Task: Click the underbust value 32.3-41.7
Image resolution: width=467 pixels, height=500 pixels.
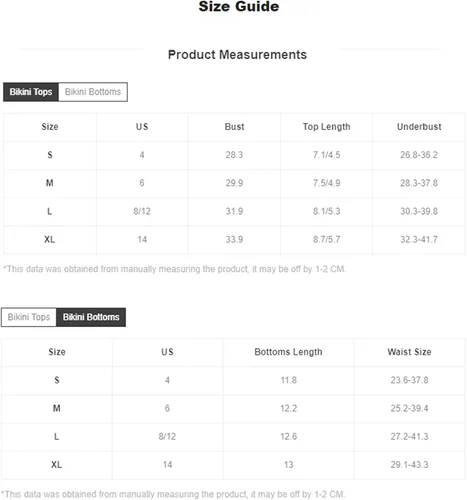Action: 419,239
